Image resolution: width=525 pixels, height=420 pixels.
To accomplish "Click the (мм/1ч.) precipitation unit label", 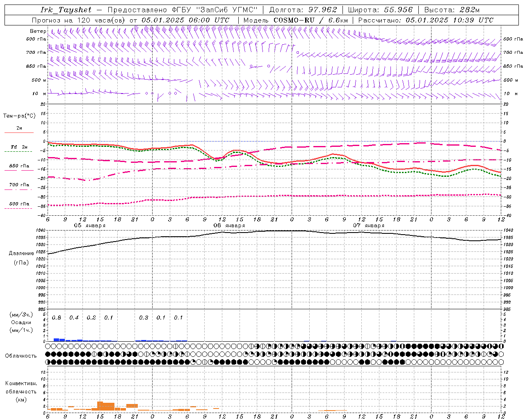I will pyautogui.click(x=21, y=330).
